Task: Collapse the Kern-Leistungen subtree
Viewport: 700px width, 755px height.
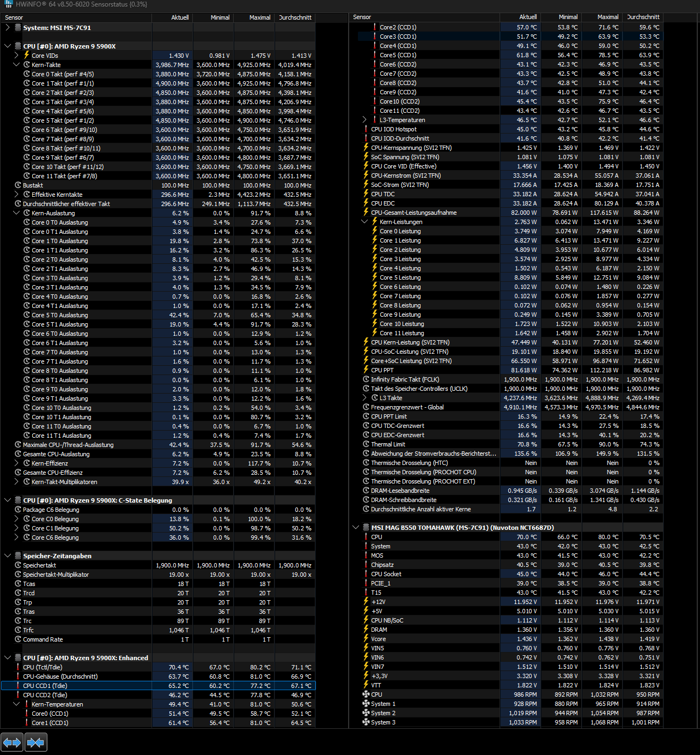Action: (x=364, y=222)
